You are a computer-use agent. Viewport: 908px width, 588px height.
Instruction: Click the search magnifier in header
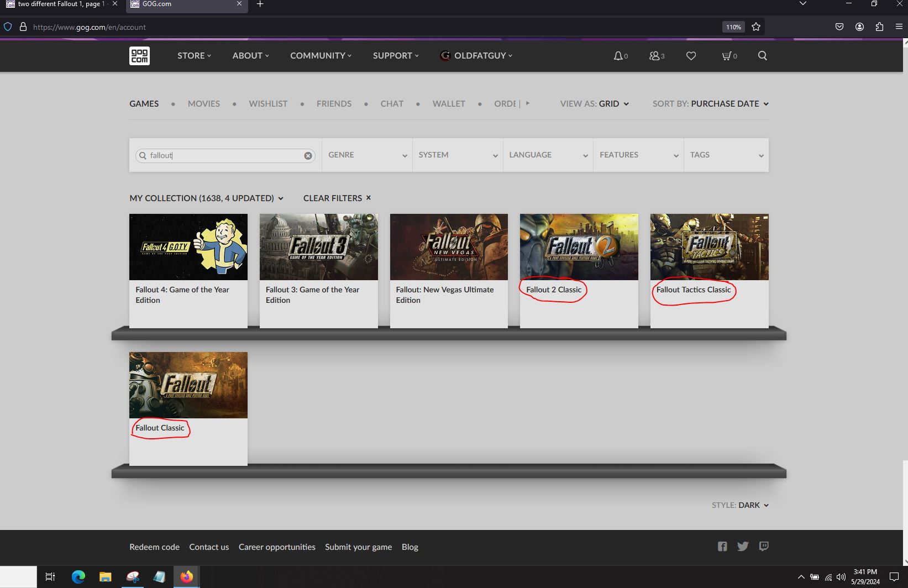point(762,55)
